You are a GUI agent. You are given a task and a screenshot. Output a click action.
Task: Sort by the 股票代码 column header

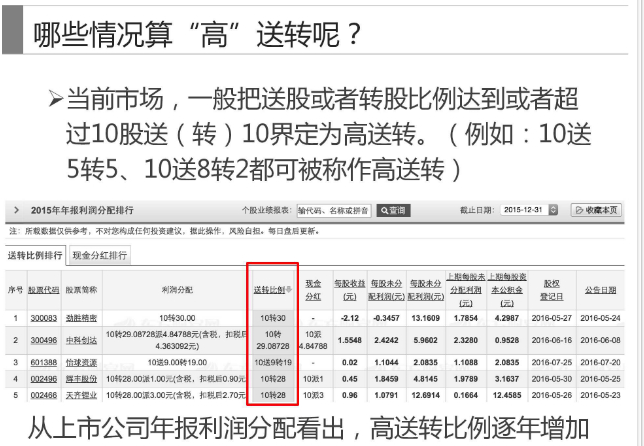point(44,290)
